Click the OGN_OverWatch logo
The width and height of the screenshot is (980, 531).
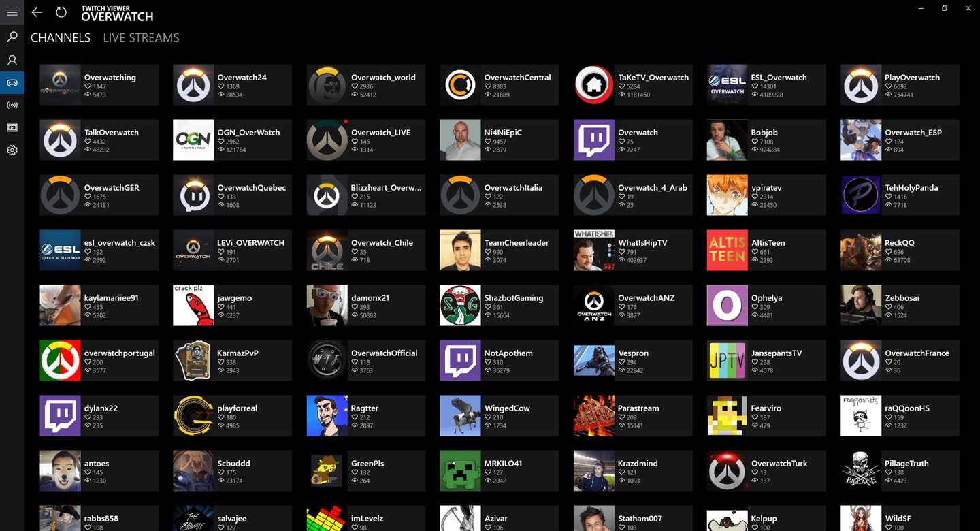(x=193, y=140)
